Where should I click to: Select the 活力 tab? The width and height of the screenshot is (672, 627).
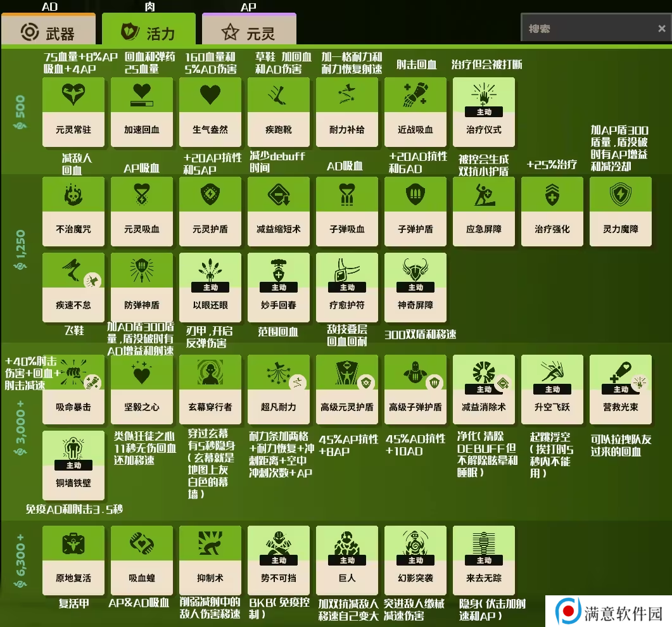click(x=149, y=29)
